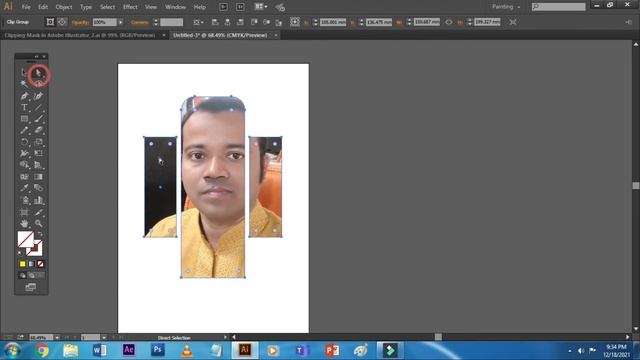The height and width of the screenshot is (360, 640).
Task: Select the black arrow Selection tool
Action: (x=24, y=73)
